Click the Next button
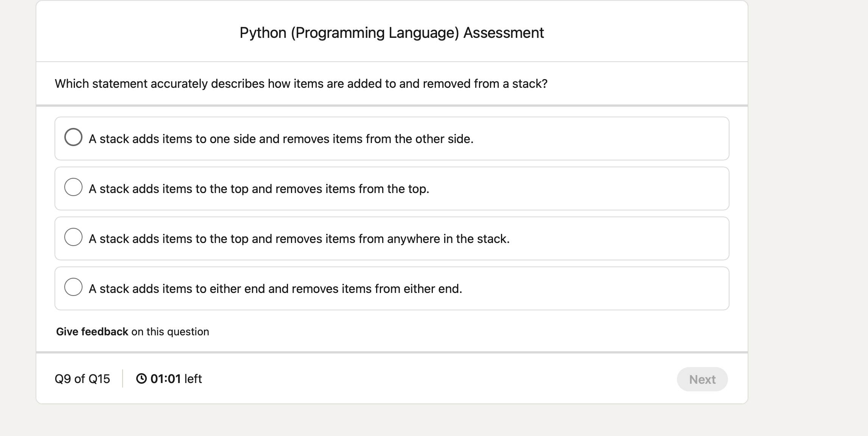Screen dimensions: 868x436 [x=702, y=379]
